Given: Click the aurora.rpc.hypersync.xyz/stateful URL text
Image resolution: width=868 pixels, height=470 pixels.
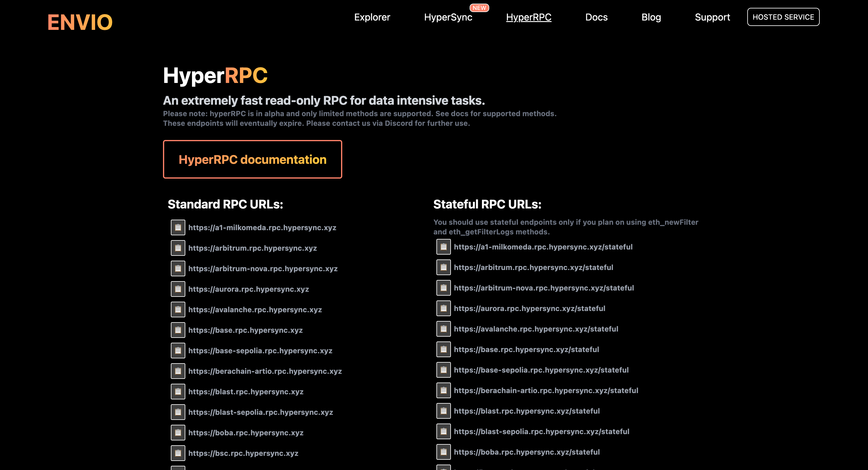Looking at the screenshot, I should [529, 309].
